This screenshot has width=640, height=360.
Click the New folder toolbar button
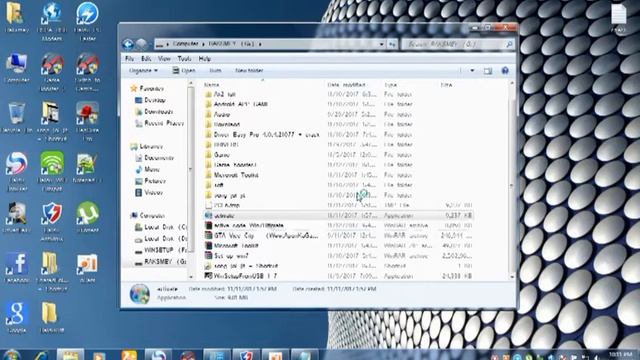tap(249, 71)
